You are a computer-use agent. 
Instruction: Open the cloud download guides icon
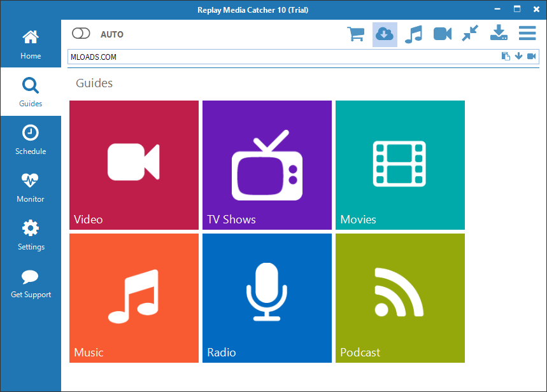pyautogui.click(x=385, y=33)
